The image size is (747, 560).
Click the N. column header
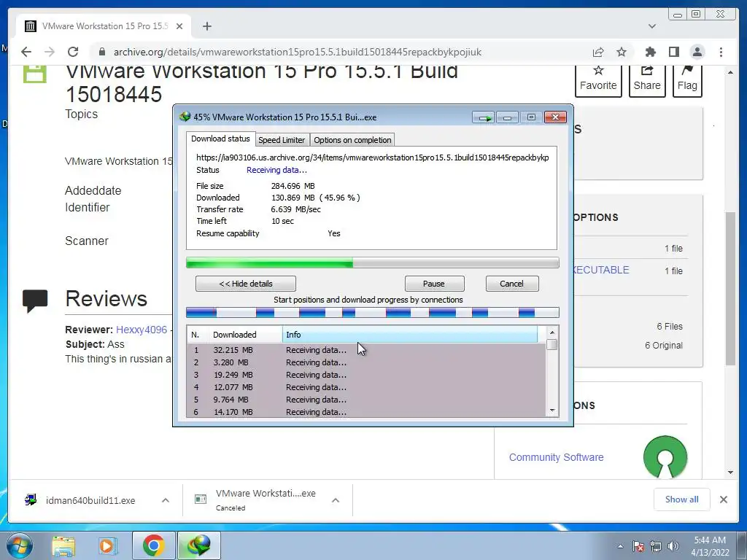198,335
